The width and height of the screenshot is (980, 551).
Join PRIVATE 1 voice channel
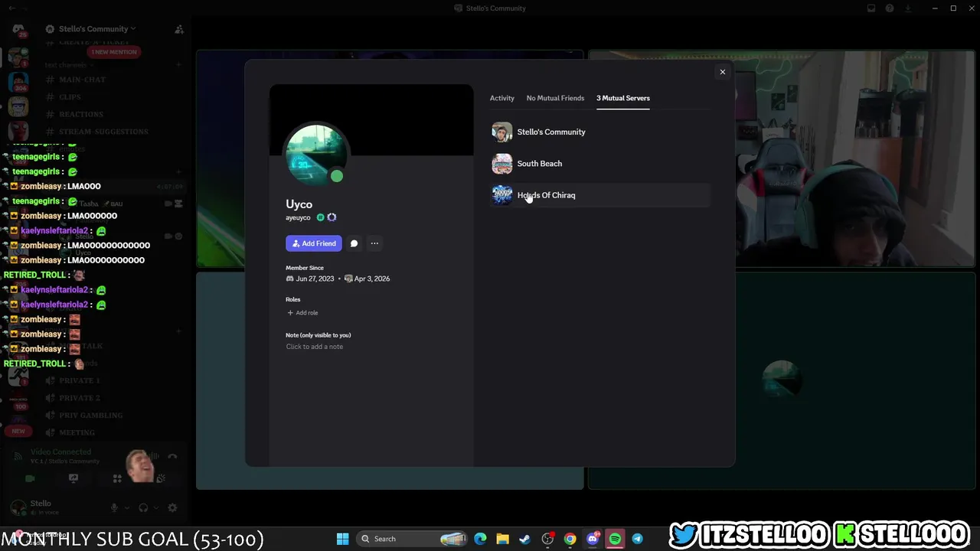(80, 380)
